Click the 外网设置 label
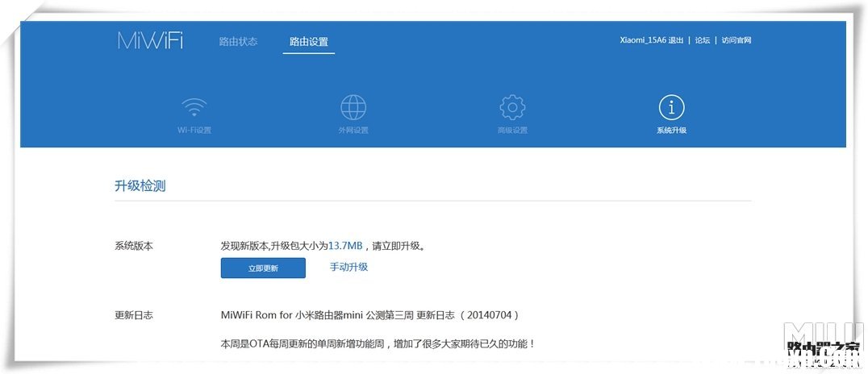Viewport: 868px width, 374px height. [353, 131]
